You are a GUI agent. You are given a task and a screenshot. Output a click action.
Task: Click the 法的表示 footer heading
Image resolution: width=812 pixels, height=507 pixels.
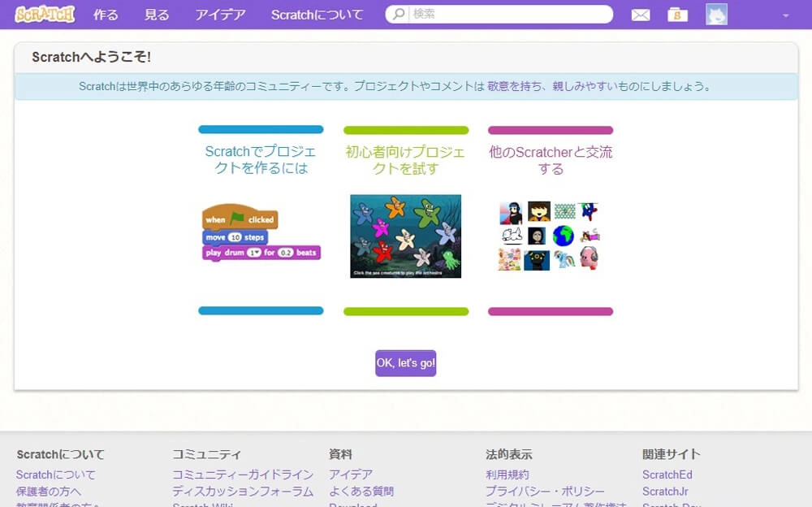point(509,455)
